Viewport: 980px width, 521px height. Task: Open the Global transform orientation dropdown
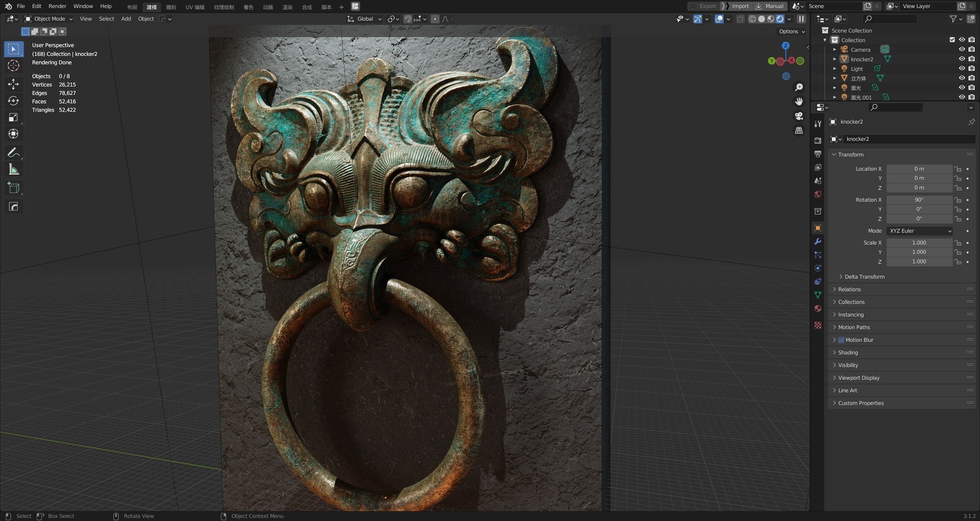(x=364, y=19)
